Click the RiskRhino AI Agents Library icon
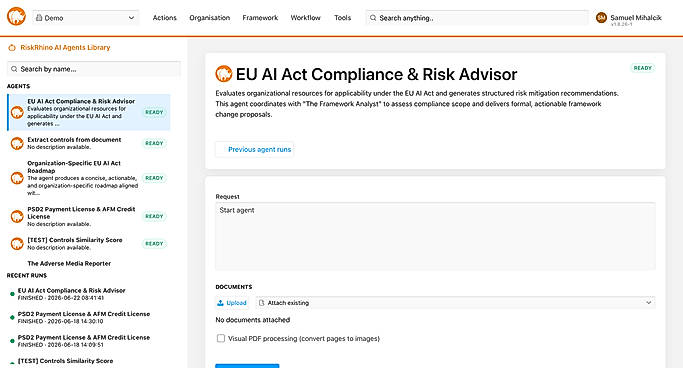The width and height of the screenshot is (683, 368). 12,47
